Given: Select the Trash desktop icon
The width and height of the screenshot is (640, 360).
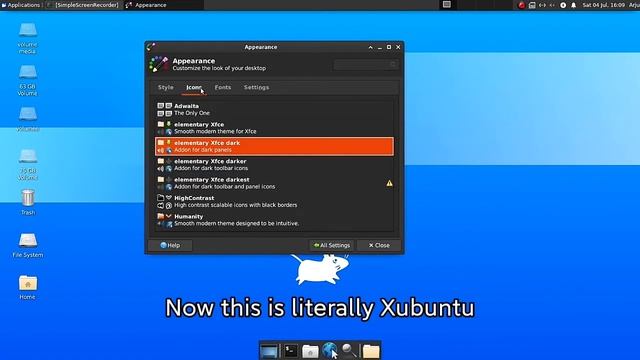Looking at the screenshot, I should click(x=28, y=202).
